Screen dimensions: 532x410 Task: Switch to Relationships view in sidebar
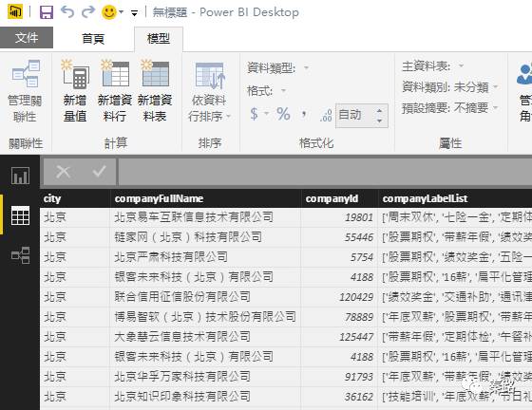click(20, 255)
